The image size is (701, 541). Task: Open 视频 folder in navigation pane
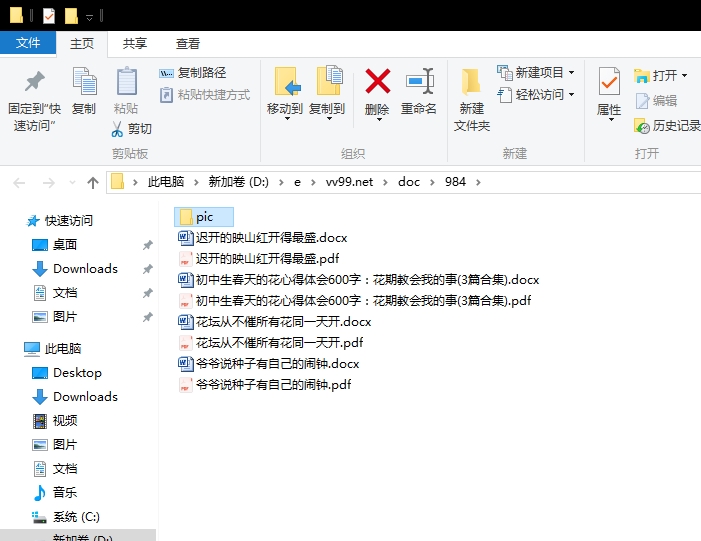tap(55, 421)
